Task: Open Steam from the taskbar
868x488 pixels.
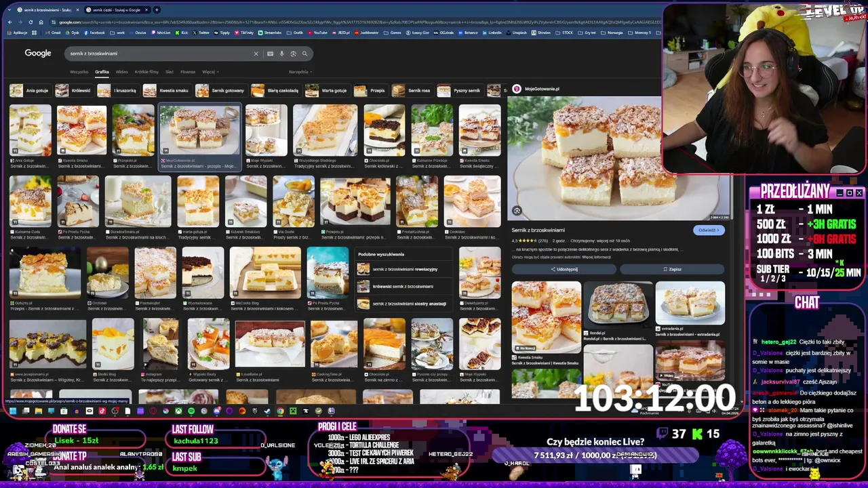Action: tap(267, 411)
